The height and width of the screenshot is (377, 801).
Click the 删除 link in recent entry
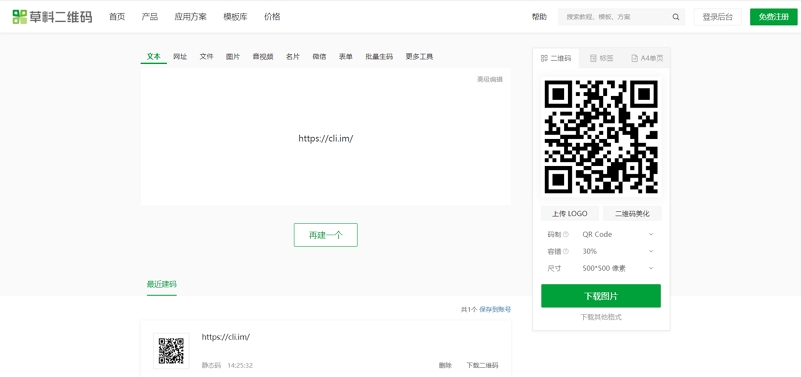pos(445,365)
